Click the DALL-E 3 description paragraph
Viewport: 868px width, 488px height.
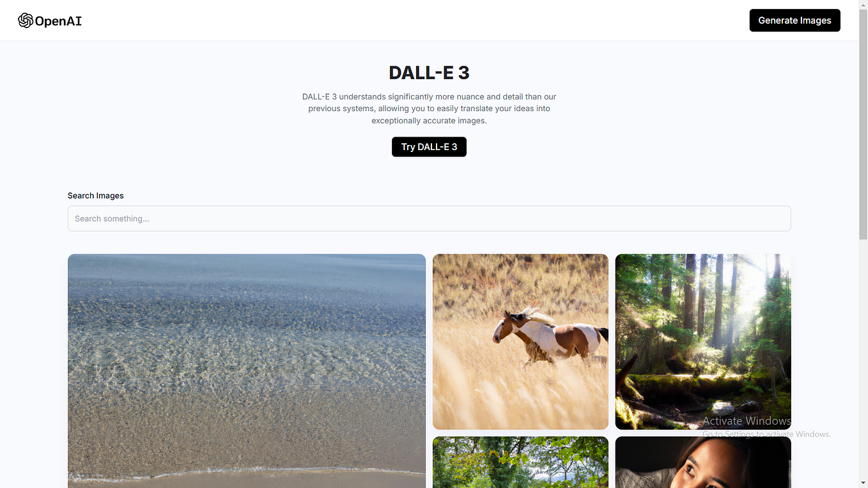[429, 109]
